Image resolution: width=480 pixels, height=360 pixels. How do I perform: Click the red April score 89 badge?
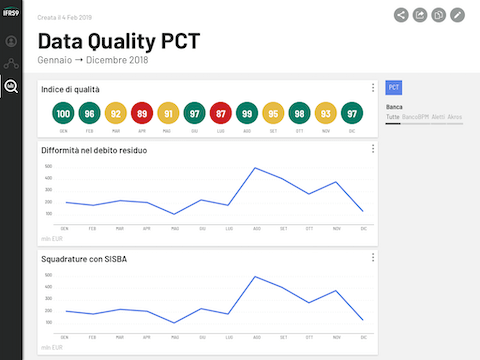point(142,113)
